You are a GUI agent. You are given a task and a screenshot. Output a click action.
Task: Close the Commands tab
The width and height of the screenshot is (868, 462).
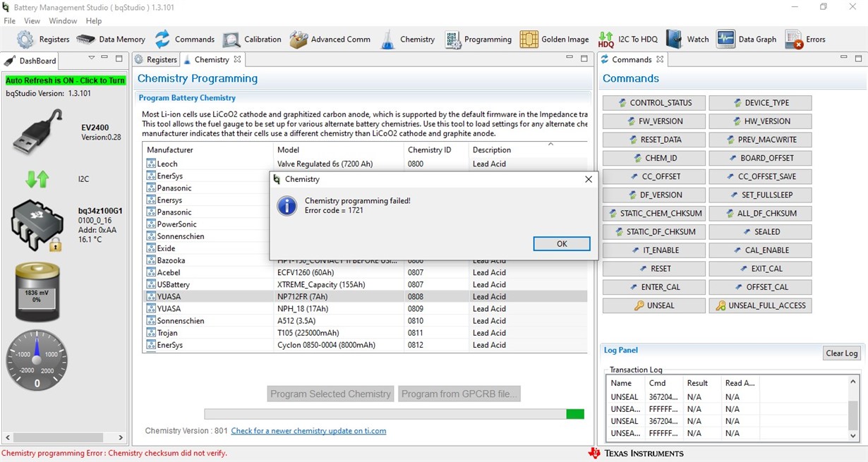tap(660, 60)
